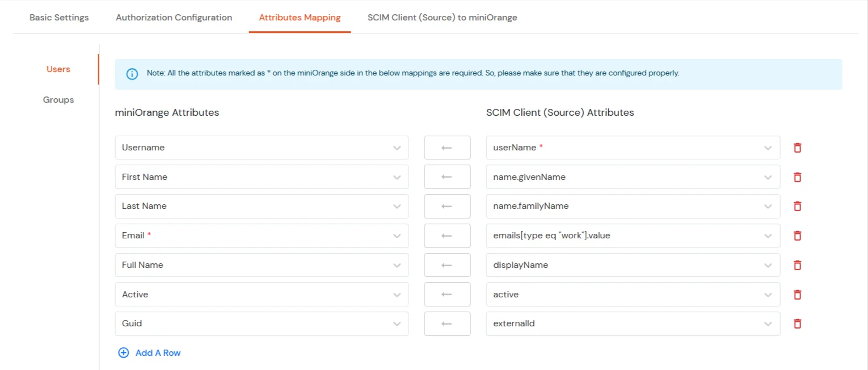
Task: Select the Users section in the sidebar
Action: pos(58,69)
